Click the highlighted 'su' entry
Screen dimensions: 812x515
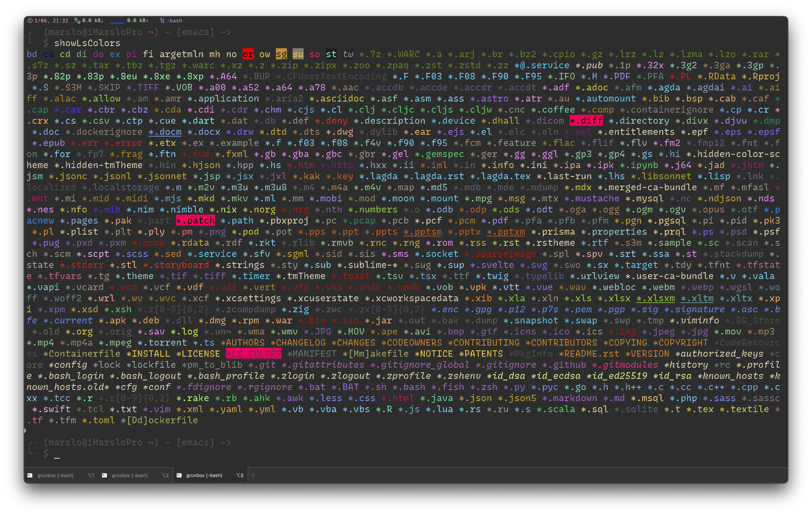298,54
